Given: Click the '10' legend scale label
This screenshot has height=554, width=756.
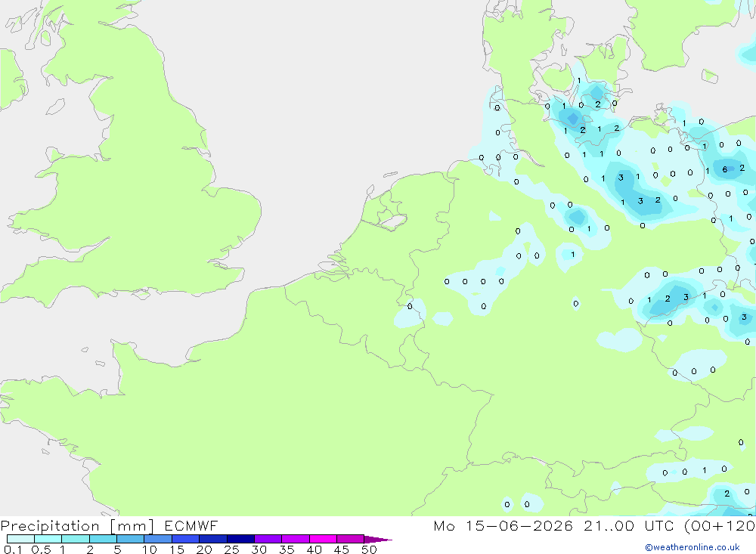Looking at the screenshot, I should (x=150, y=549).
